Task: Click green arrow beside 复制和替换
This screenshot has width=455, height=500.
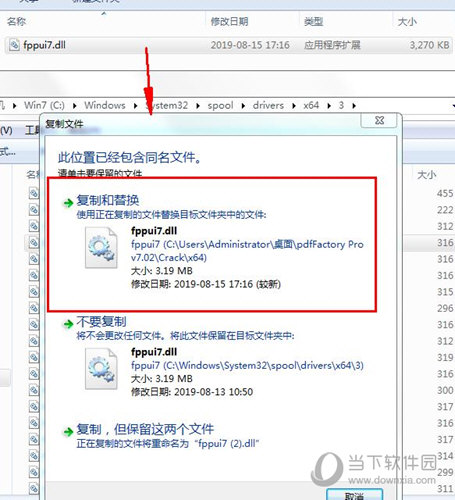Action: click(68, 203)
